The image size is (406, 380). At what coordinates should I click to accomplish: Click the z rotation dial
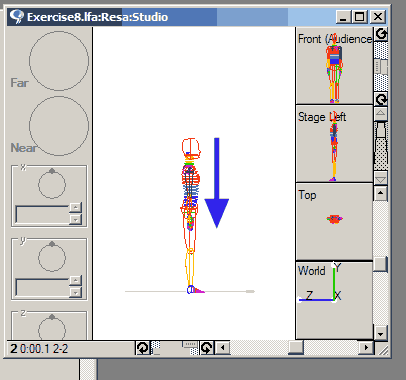click(52, 328)
